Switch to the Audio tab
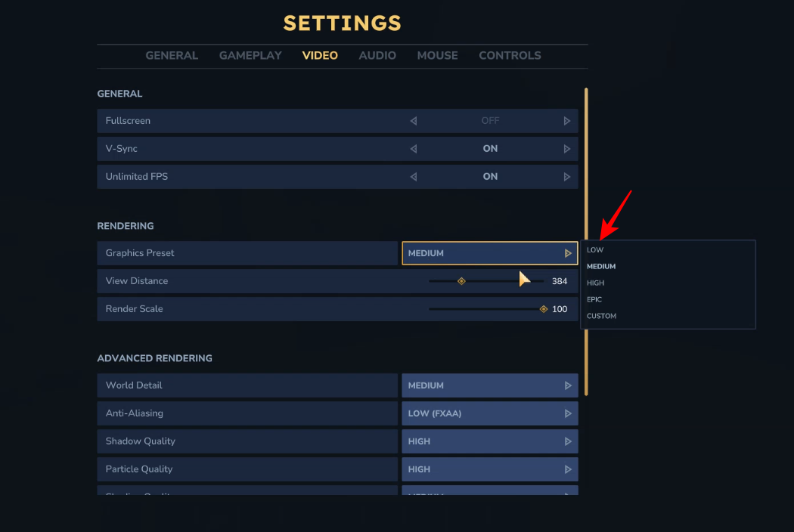The image size is (794, 532). pyautogui.click(x=377, y=55)
